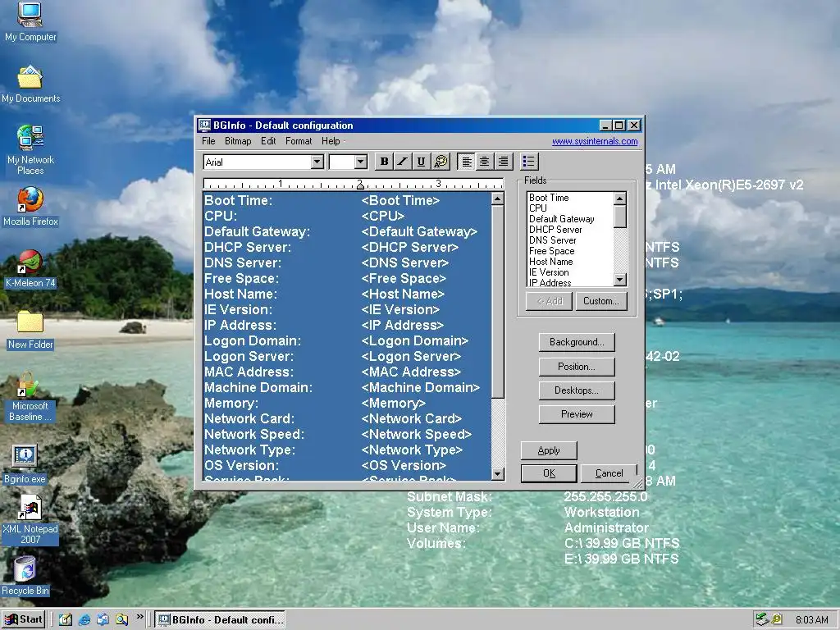Open Microsoft Baseline shortcut on desktop
This screenshot has width=840, height=630.
point(30,397)
